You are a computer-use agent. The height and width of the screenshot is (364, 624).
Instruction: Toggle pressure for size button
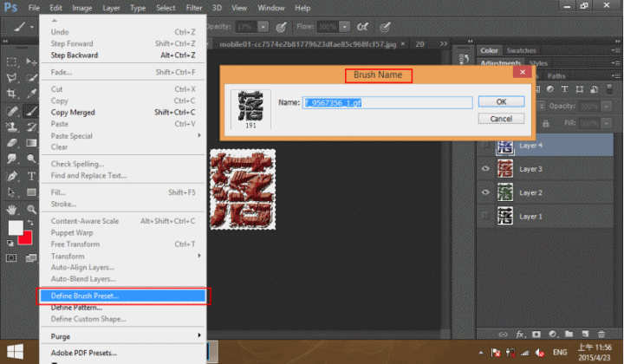tap(385, 27)
